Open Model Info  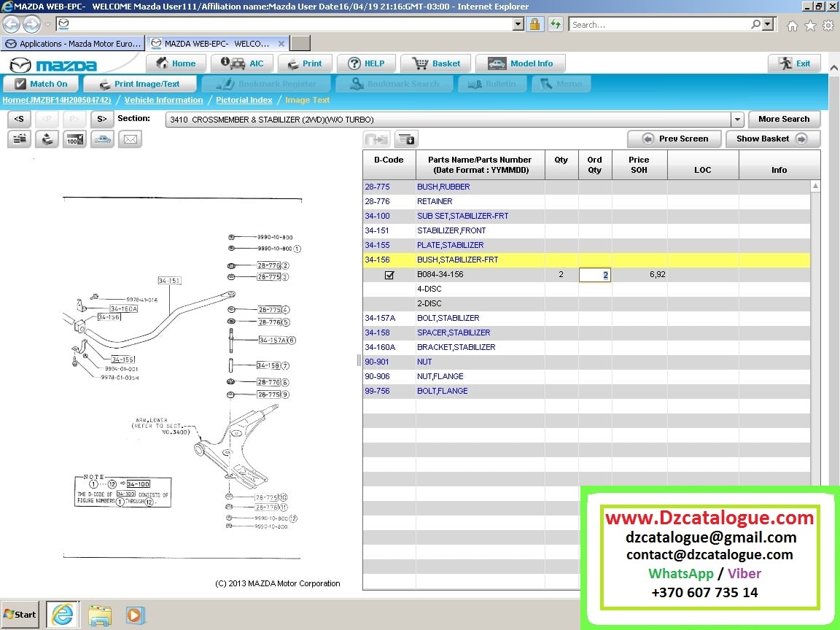520,63
